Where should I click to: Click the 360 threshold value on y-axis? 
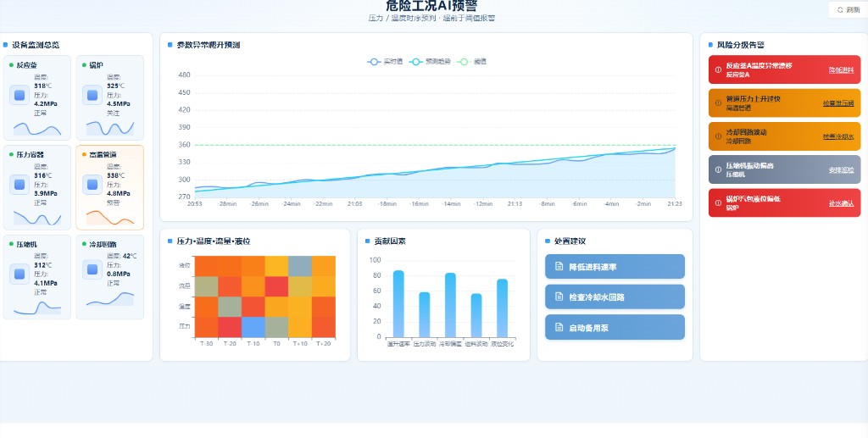[184, 145]
